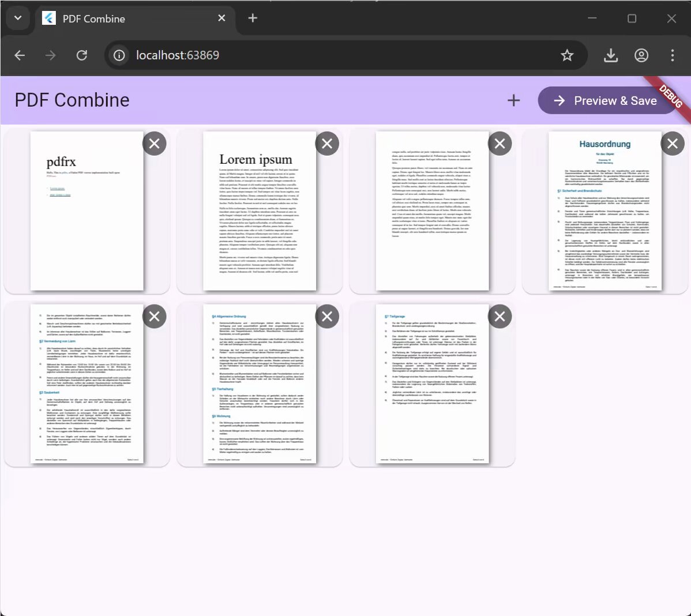Remove the Hausordnung title page
This screenshot has height=616, width=691.
pyautogui.click(x=673, y=144)
